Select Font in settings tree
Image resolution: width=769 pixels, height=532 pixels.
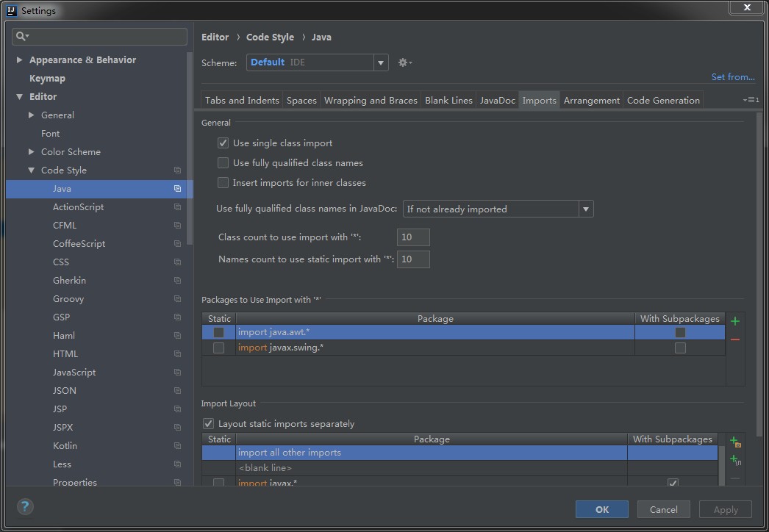pos(50,134)
